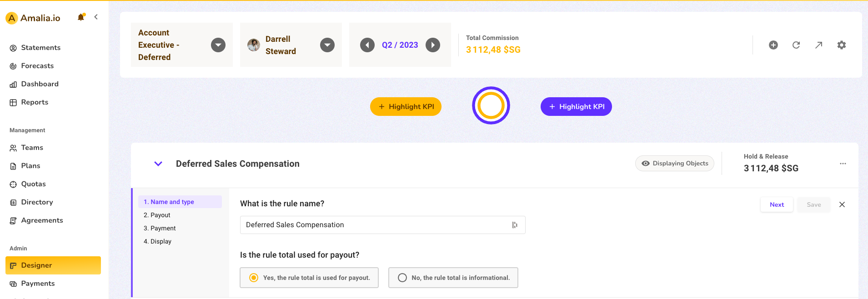Select Designer in the Admin section

click(53, 265)
